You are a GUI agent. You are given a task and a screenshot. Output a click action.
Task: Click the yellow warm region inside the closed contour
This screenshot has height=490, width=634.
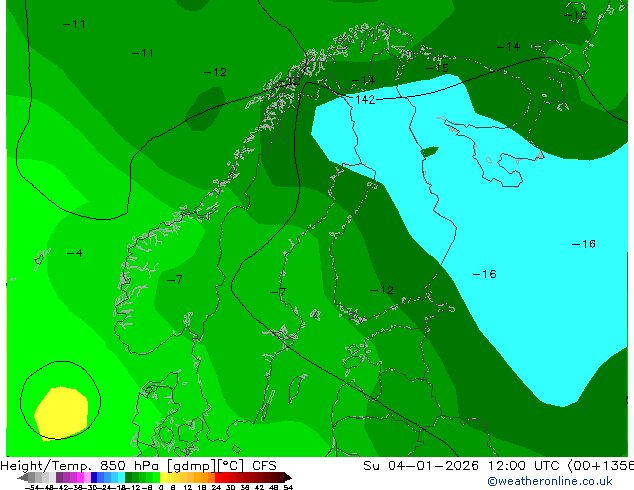point(61,412)
